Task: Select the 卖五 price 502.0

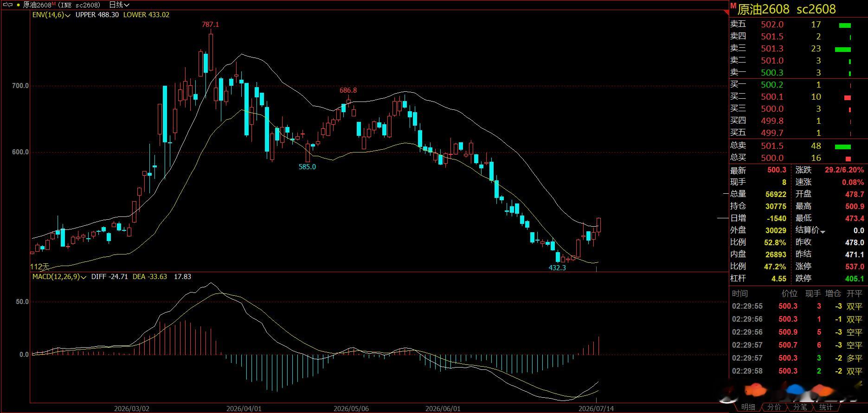Action: (772, 25)
